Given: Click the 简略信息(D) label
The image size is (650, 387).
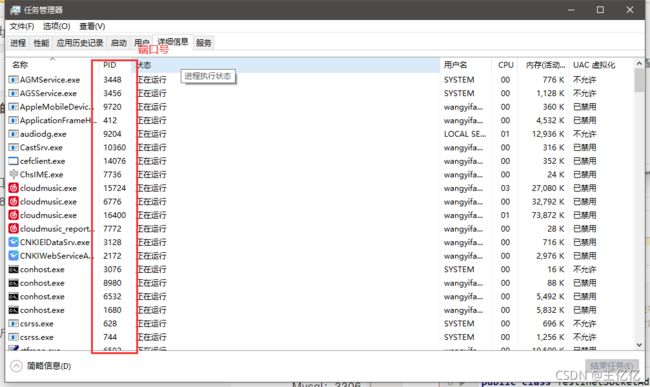Looking at the screenshot, I should click(49, 366).
